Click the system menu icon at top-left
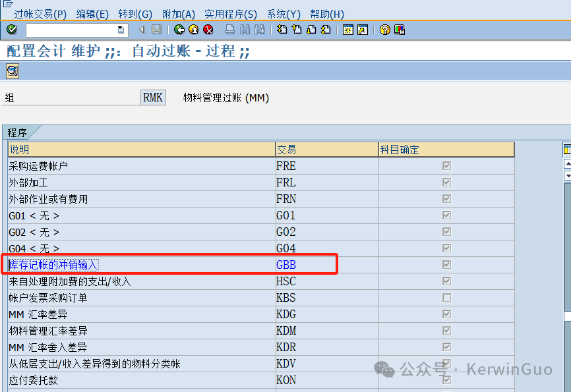Screen dimensions: 571x392 [8, 3]
